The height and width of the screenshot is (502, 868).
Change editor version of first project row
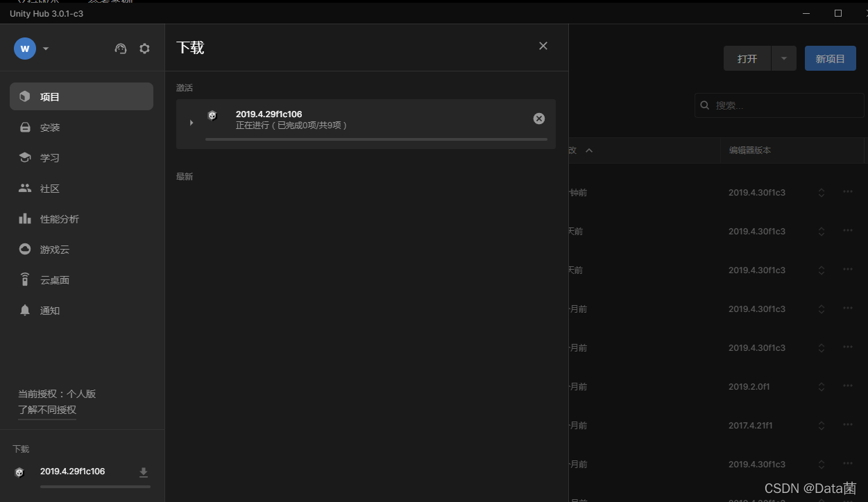822,193
